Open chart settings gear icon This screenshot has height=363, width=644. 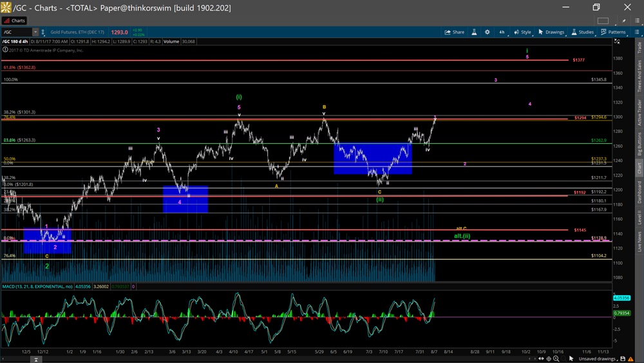tap(487, 32)
